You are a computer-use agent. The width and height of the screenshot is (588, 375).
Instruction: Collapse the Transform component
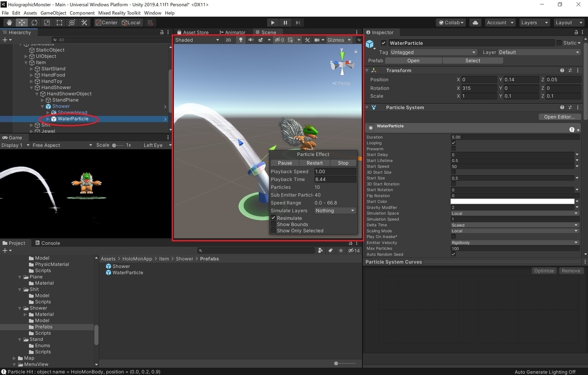click(367, 70)
